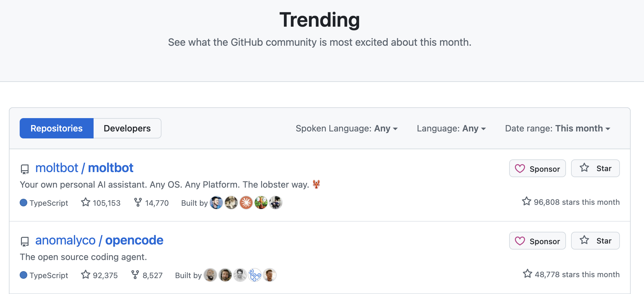Click the heart icon in moltbot's Sponsor button
Viewport: 644px width, 294px height.
[520, 169]
